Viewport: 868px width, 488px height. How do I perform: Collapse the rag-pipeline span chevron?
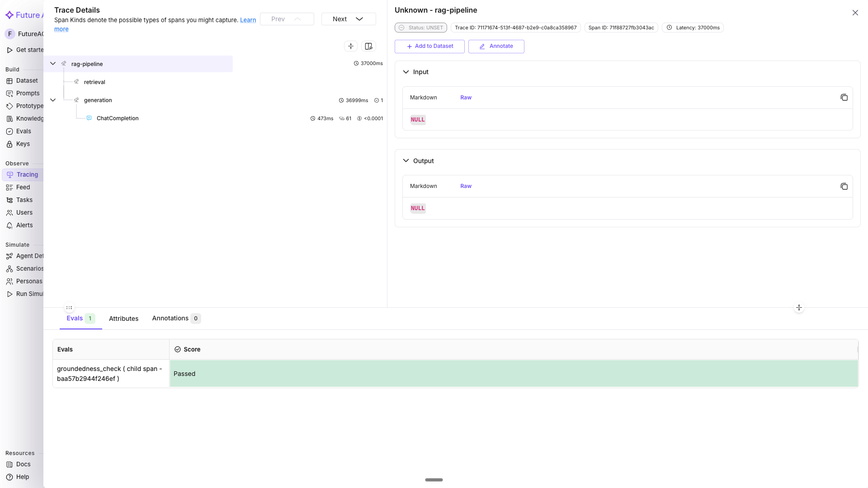53,63
